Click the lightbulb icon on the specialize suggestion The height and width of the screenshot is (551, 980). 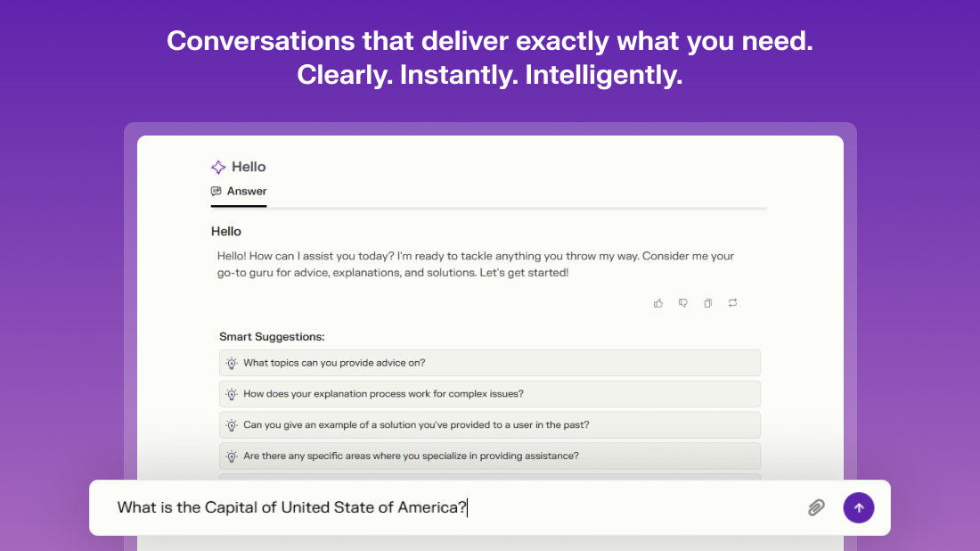tap(232, 456)
